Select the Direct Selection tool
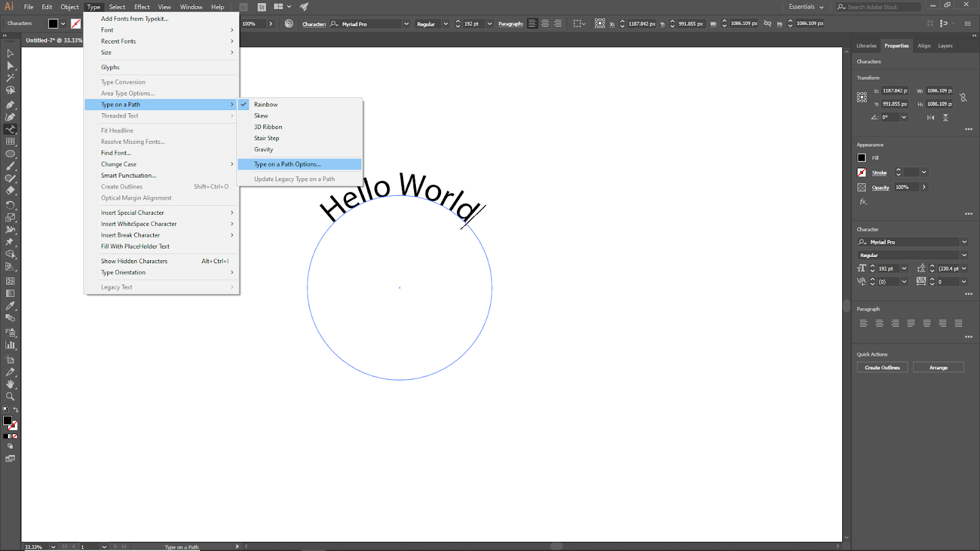Image resolution: width=980 pixels, height=551 pixels. (x=10, y=66)
